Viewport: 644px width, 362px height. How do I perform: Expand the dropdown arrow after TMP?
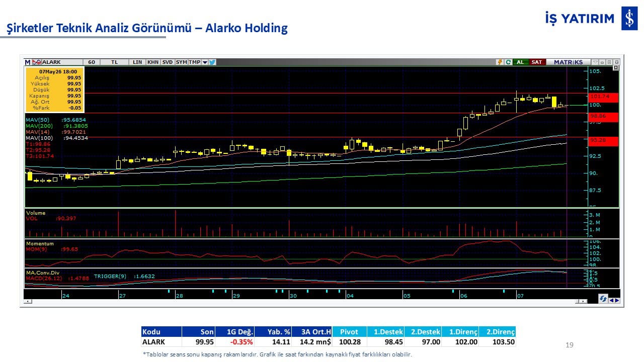[205, 62]
